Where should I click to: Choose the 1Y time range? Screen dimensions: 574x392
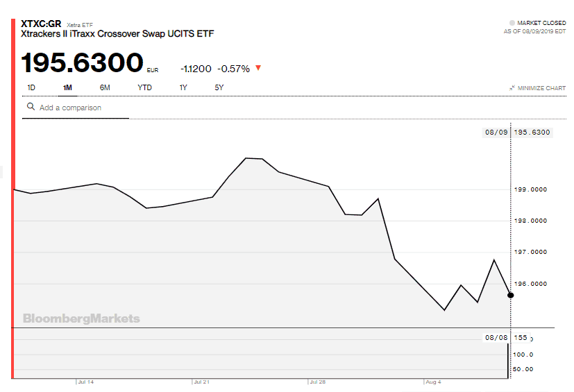click(183, 87)
